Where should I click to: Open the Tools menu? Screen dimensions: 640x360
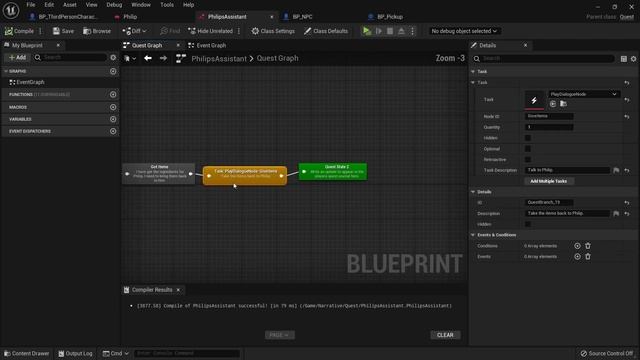click(x=167, y=5)
